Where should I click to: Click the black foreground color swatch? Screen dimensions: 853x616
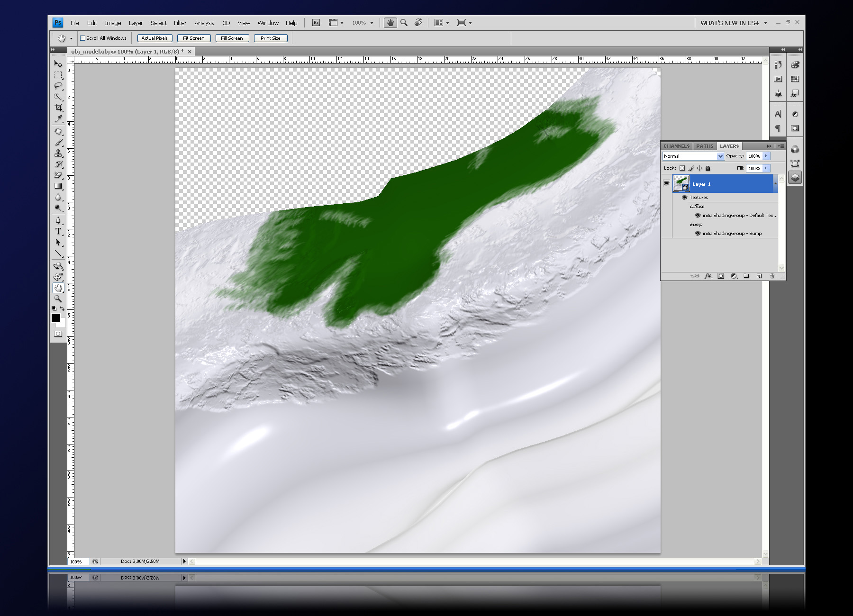tap(55, 318)
